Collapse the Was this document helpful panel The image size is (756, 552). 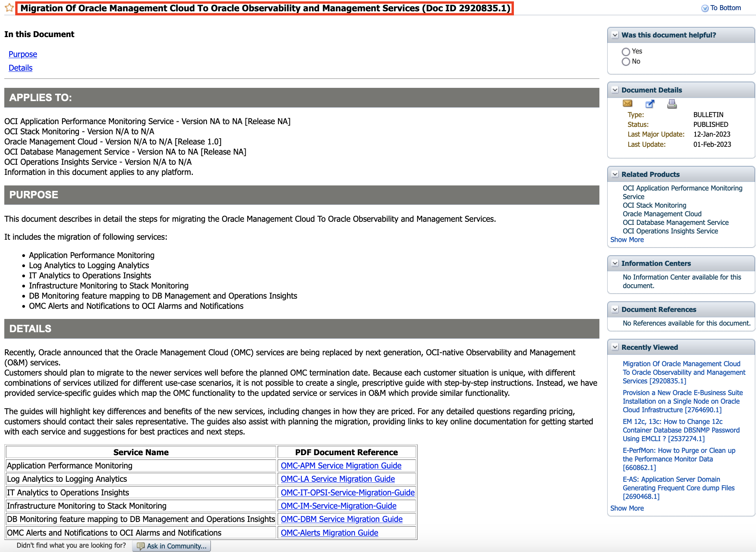point(615,35)
